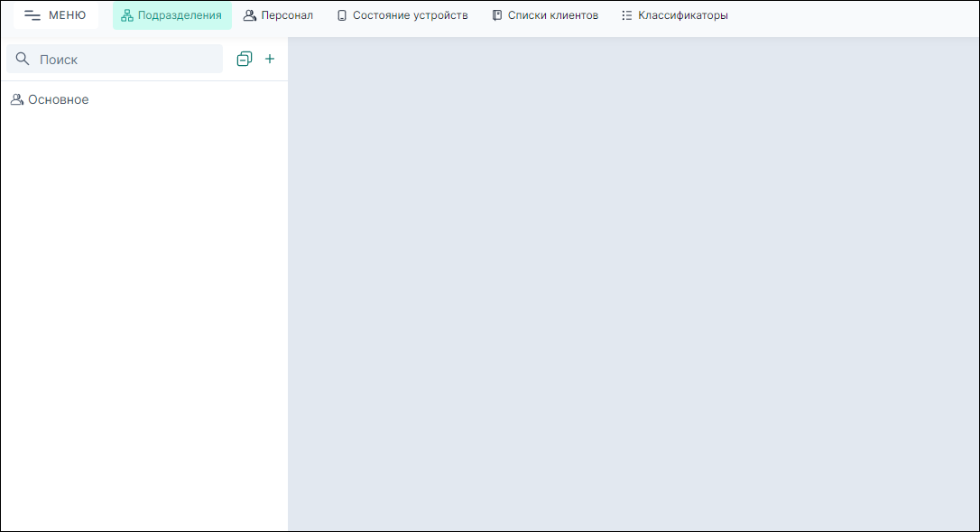
Task: Open the МЕНЮ menu
Action: pos(55,14)
